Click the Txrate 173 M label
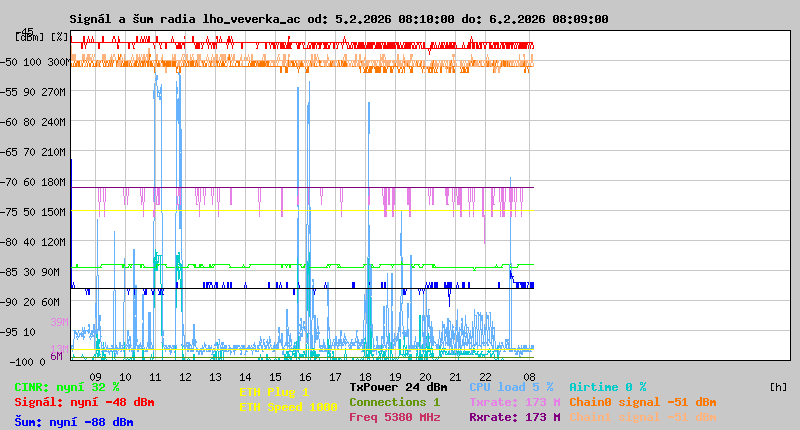The height and width of the screenshot is (430, 800). pyautogui.click(x=514, y=402)
